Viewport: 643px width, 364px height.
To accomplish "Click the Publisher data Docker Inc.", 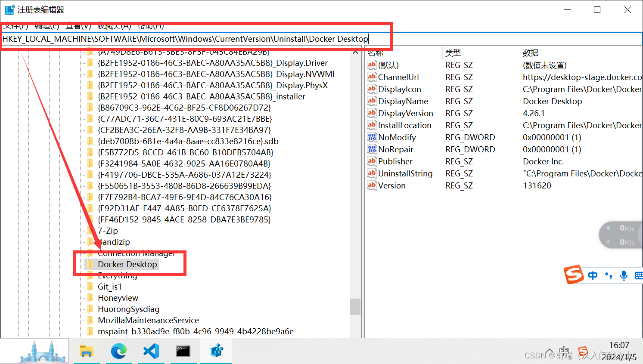I will click(x=544, y=161).
